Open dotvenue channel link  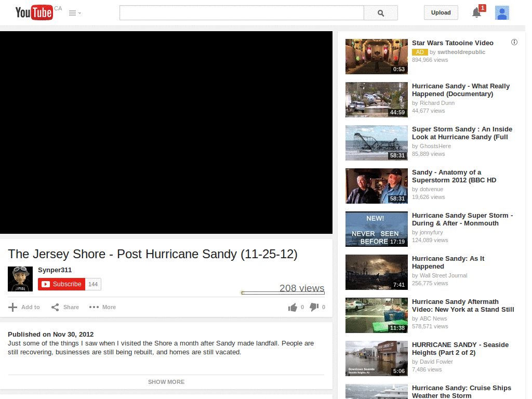pyautogui.click(x=431, y=189)
